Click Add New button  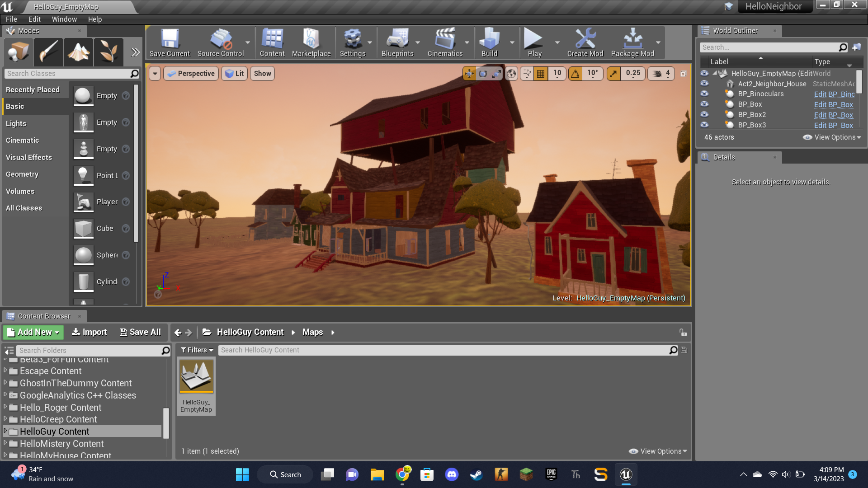[x=33, y=332]
